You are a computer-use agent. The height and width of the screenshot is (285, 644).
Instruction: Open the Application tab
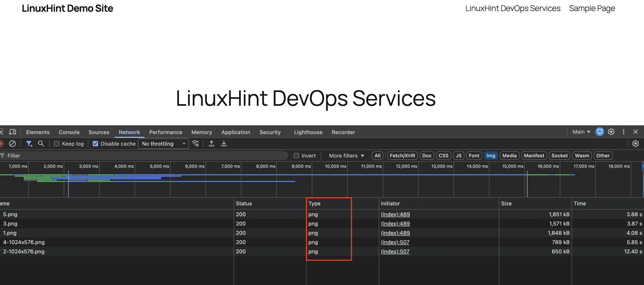pos(236,132)
